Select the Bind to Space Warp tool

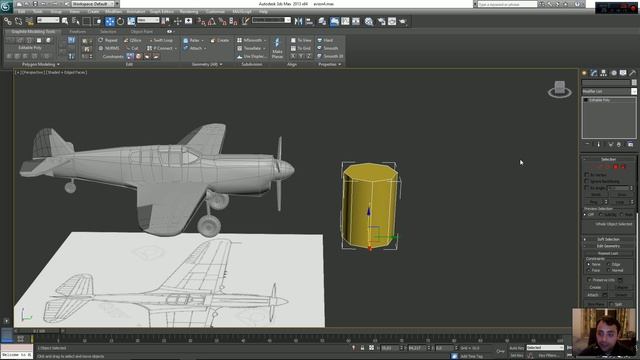29,21
